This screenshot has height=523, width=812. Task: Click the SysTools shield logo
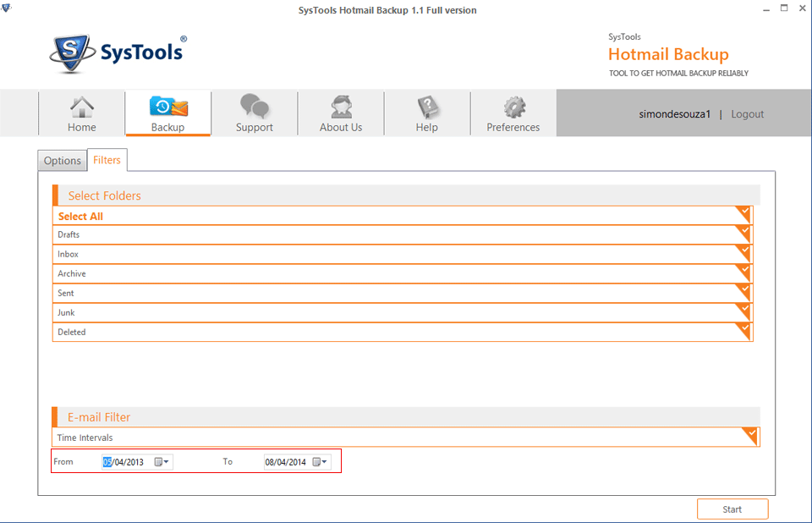pyautogui.click(x=73, y=52)
